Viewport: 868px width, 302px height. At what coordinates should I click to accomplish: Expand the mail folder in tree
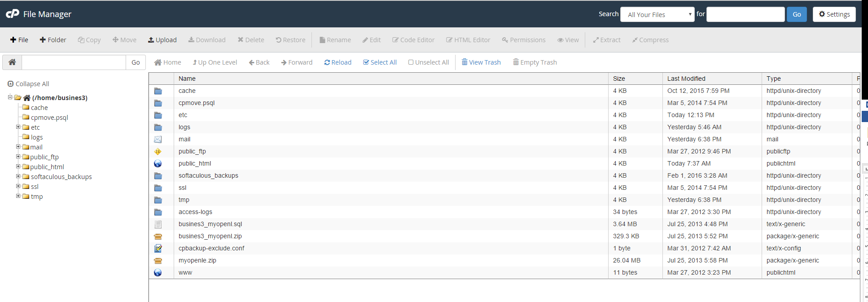pos(18,147)
